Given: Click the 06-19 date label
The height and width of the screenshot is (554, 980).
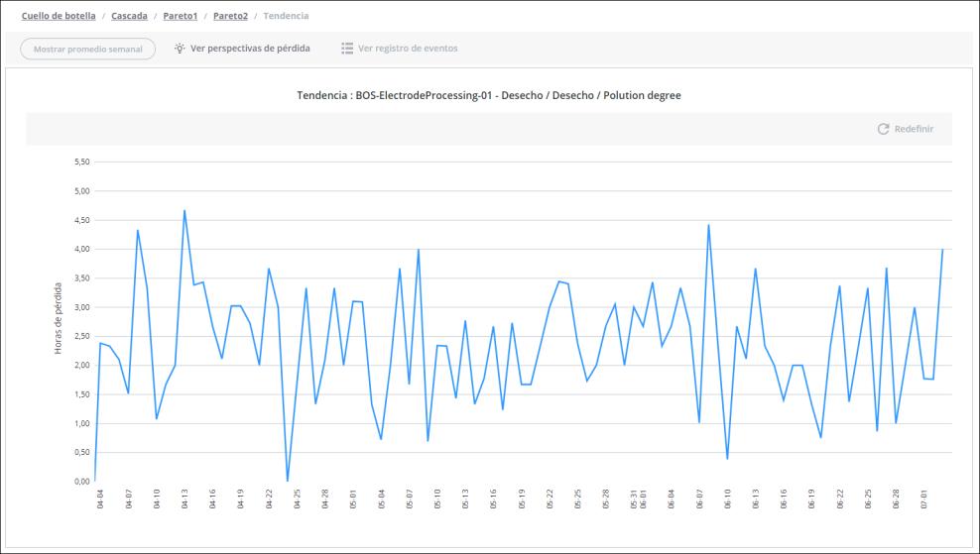Looking at the screenshot, I should 811,499.
